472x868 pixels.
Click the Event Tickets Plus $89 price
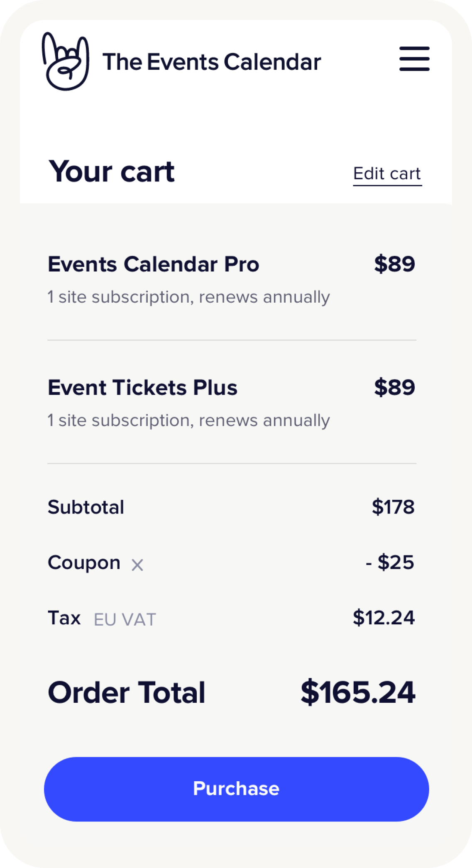point(394,387)
